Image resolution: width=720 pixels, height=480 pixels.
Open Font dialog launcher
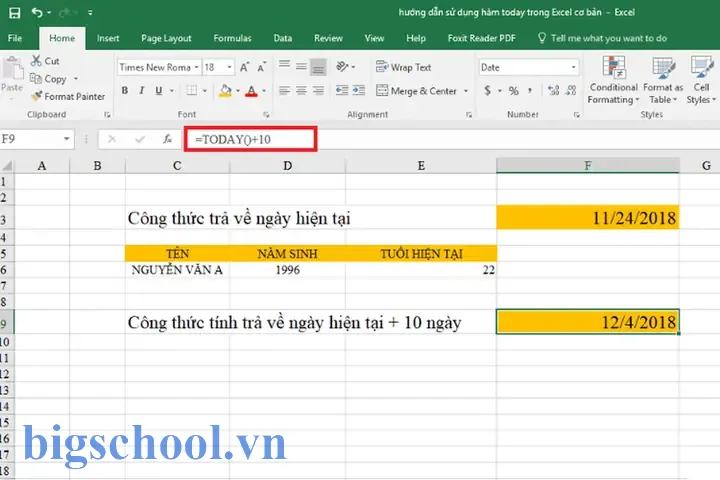tap(266, 114)
